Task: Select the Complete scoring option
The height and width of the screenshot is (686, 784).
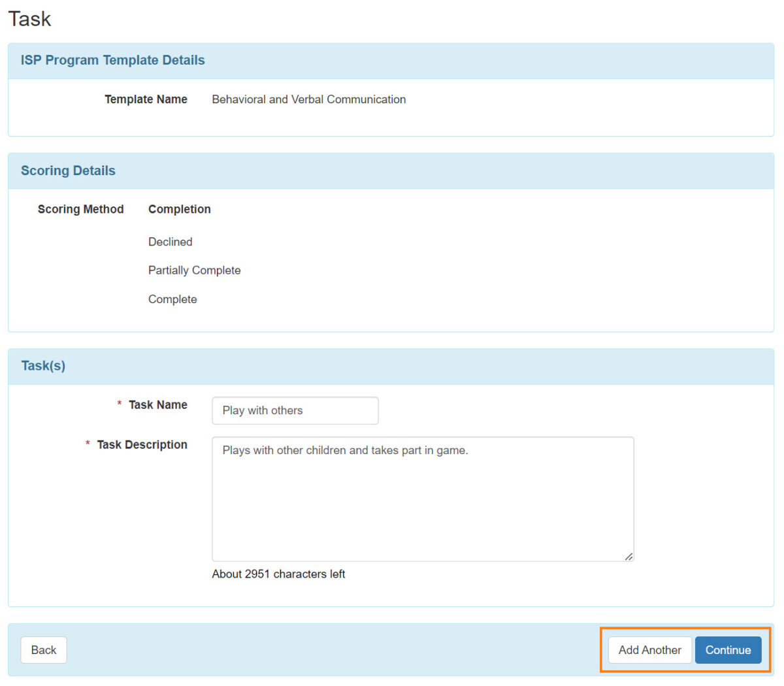Action: click(x=172, y=299)
